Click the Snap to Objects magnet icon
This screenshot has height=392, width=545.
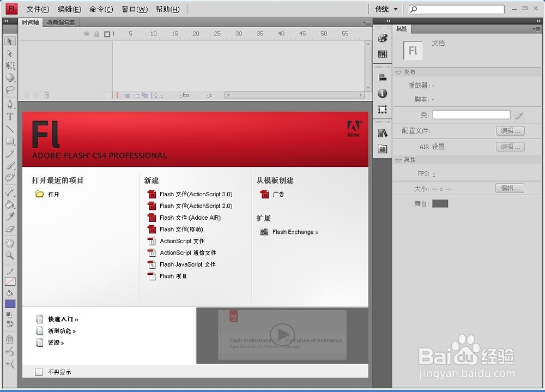tap(10, 339)
